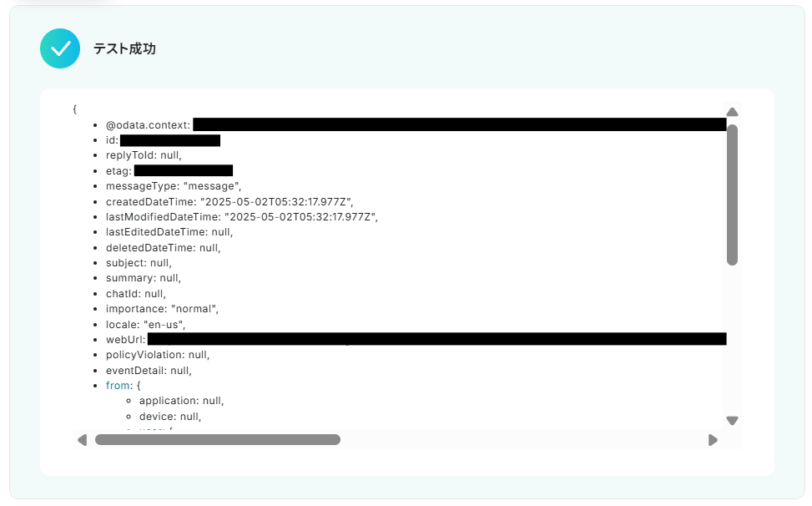
Task: Click the scroll left arrow
Action: point(83,440)
